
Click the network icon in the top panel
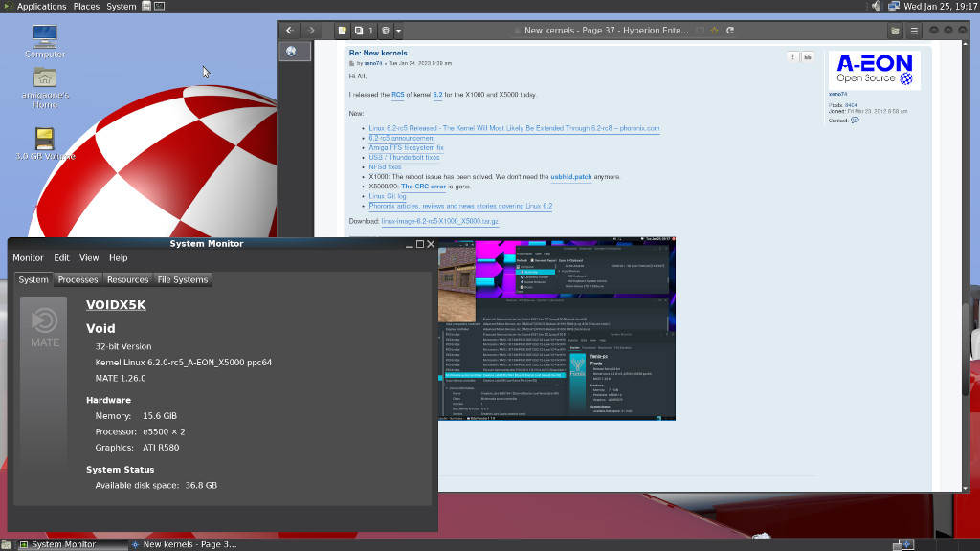click(893, 7)
